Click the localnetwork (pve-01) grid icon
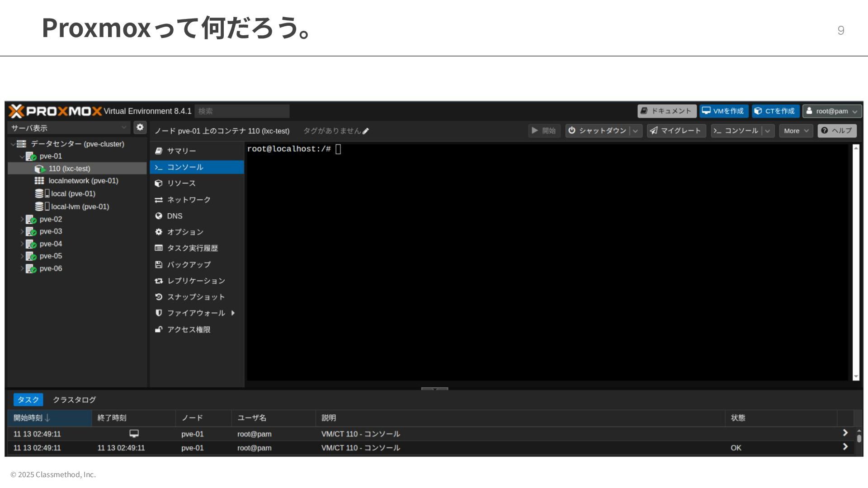Screen dimensions: 868x488 [39, 181]
